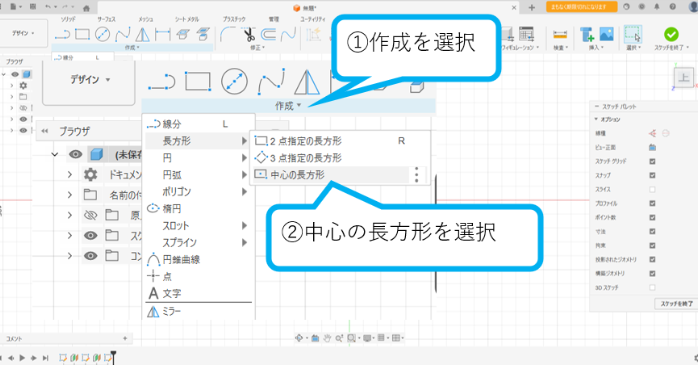This screenshot has height=365, width=698.
Task: Click the notifications bell icon
Action: pyautogui.click(x=657, y=7)
